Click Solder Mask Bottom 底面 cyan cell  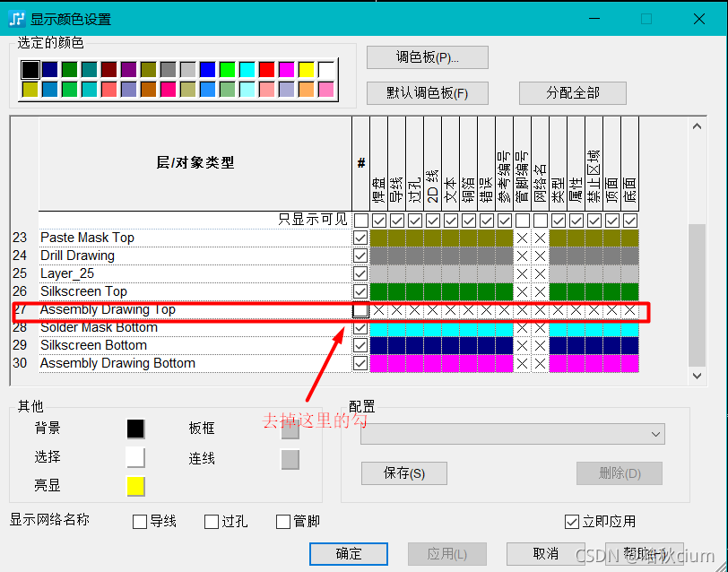[x=630, y=329]
